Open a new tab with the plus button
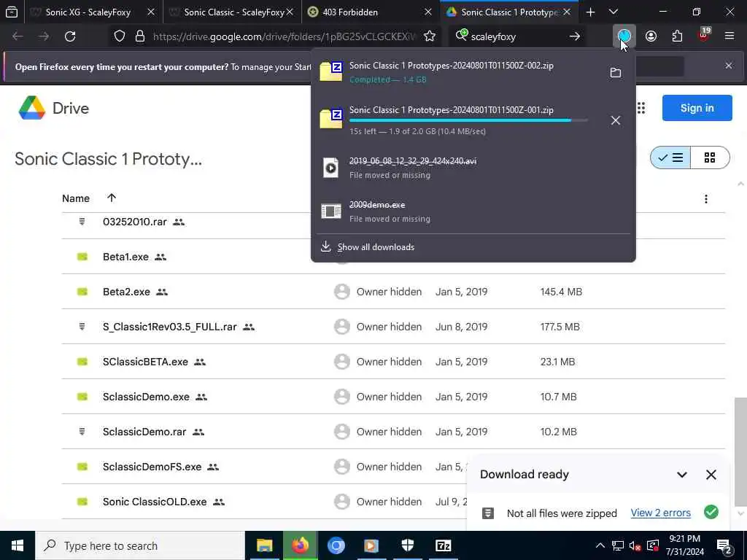The width and height of the screenshot is (747, 560). (590, 12)
